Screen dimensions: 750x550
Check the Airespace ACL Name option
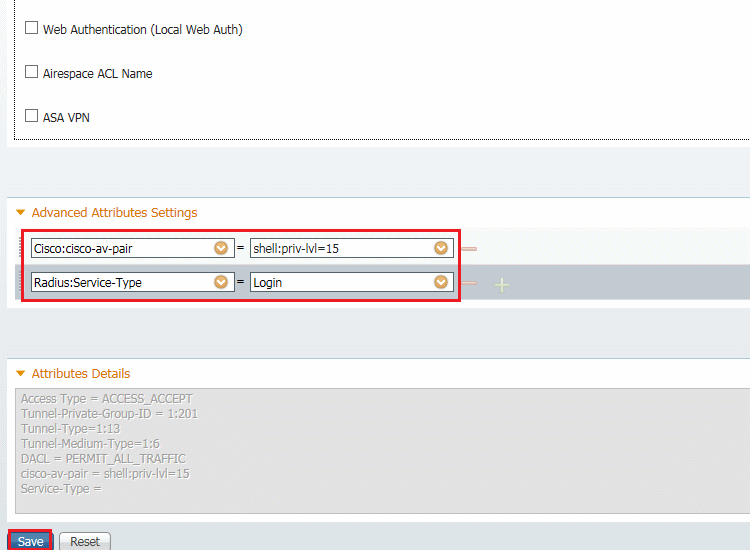click(x=32, y=72)
